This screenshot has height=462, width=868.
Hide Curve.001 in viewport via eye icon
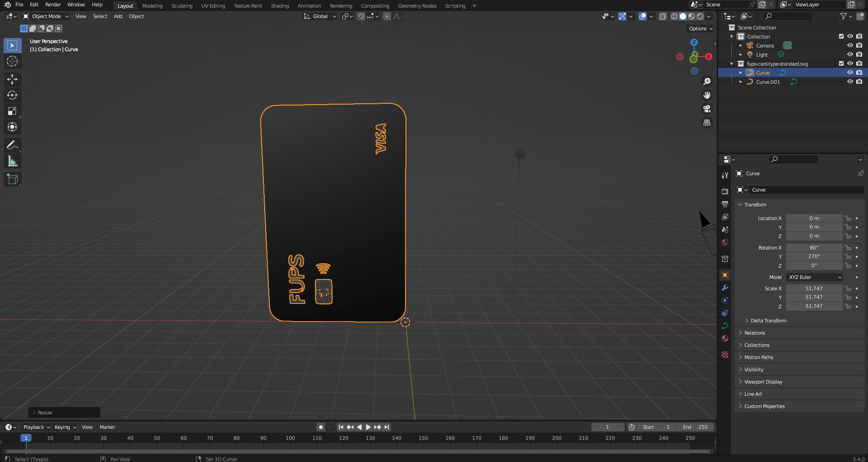(850, 82)
